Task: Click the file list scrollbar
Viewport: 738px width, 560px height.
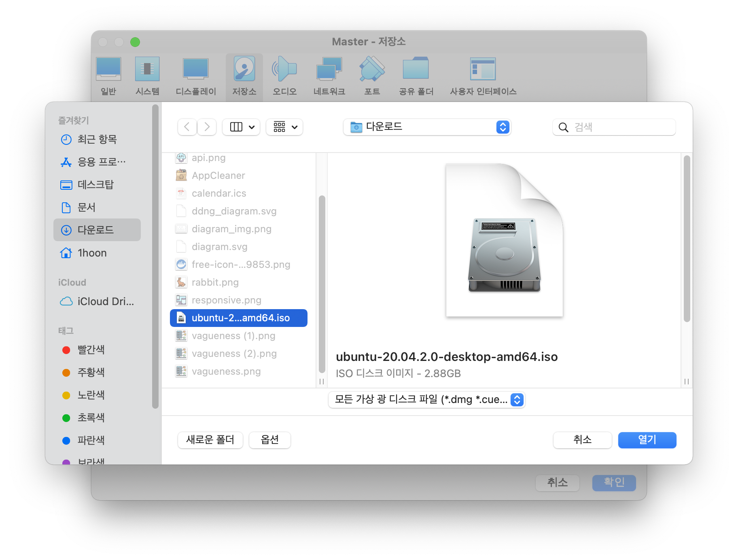Action: (x=322, y=284)
